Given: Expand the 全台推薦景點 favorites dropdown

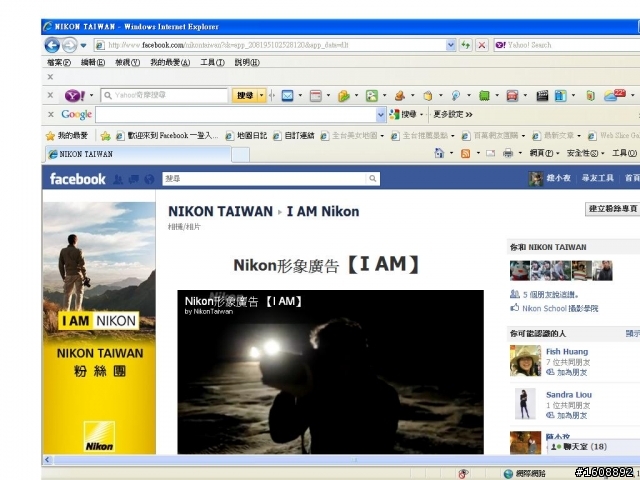Looking at the screenshot, I should pos(453,136).
